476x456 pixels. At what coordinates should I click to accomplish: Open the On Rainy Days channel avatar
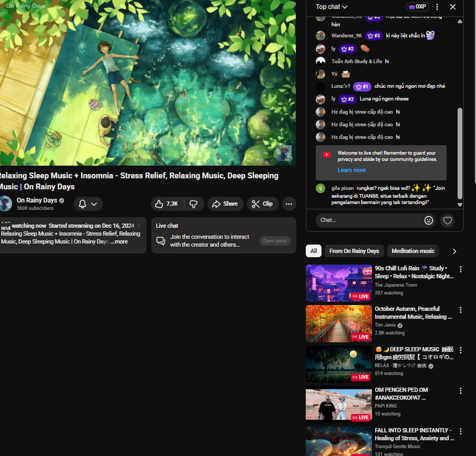click(x=6, y=203)
